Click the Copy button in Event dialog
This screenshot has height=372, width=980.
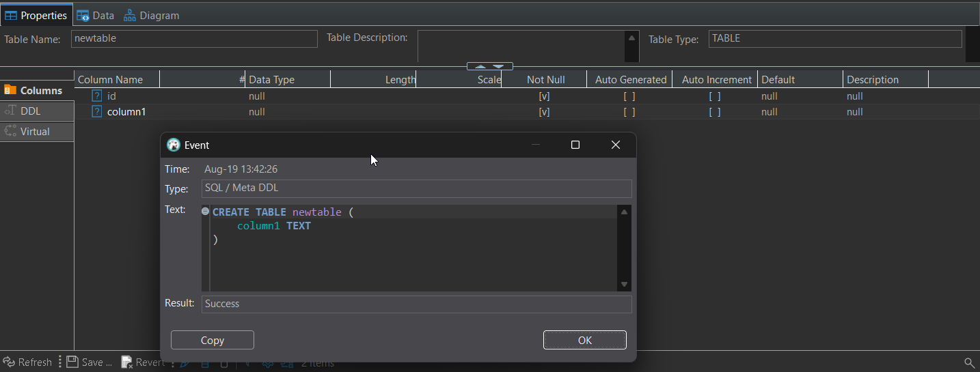click(213, 340)
